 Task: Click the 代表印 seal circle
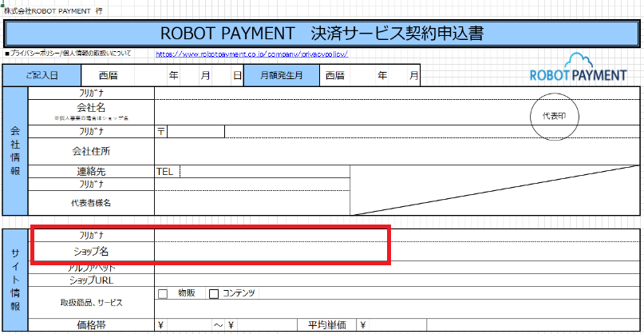[x=555, y=117]
